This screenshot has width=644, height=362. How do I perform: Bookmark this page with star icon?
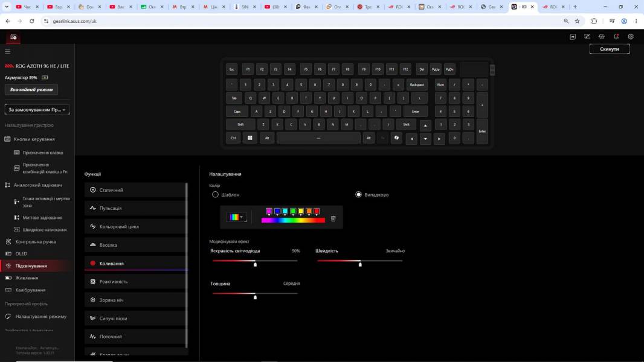pyautogui.click(x=577, y=21)
